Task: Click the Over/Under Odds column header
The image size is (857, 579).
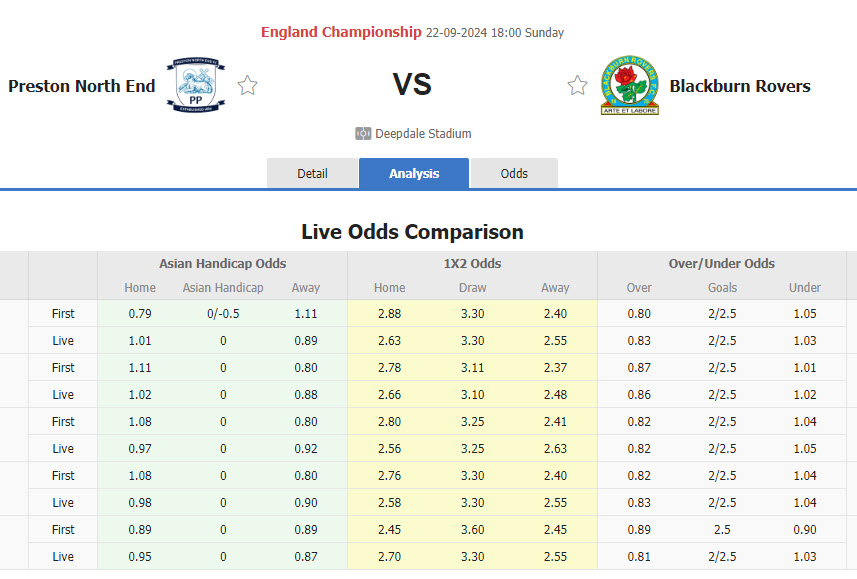Action: coord(722,264)
